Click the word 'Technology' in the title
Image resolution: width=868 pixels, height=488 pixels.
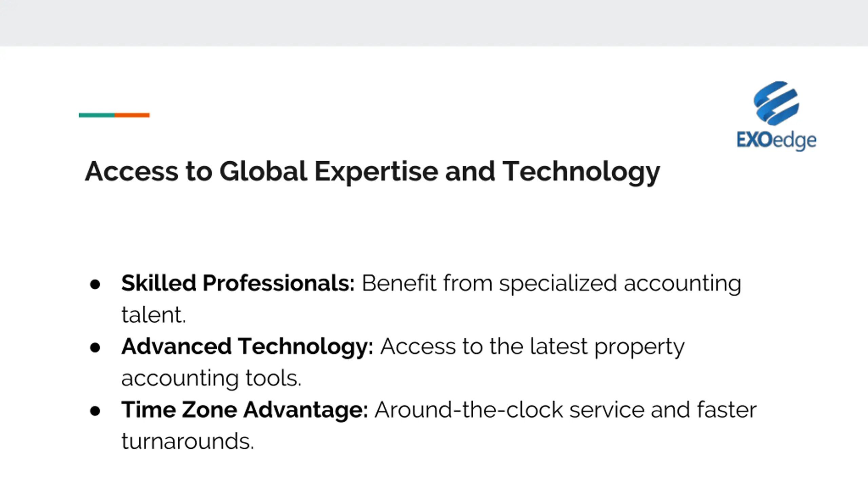click(x=581, y=172)
